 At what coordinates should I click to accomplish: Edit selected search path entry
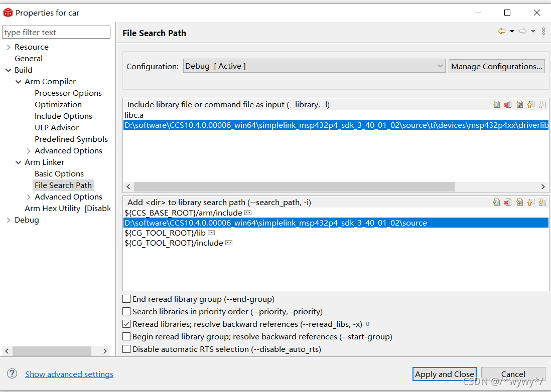coord(519,202)
